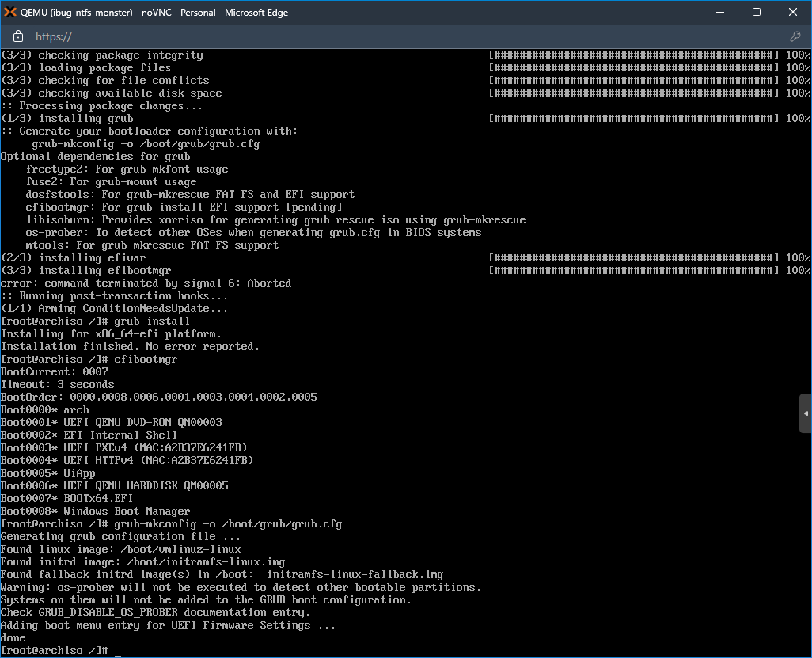The width and height of the screenshot is (812, 658).
Task: Click '(3/3) checking package integrity' text
Action: click(102, 55)
